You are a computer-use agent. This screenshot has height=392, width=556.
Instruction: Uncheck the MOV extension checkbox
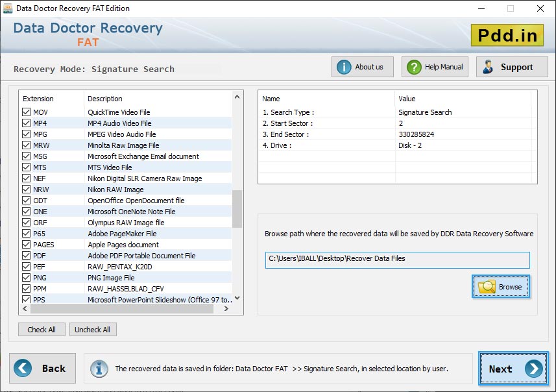(26, 112)
